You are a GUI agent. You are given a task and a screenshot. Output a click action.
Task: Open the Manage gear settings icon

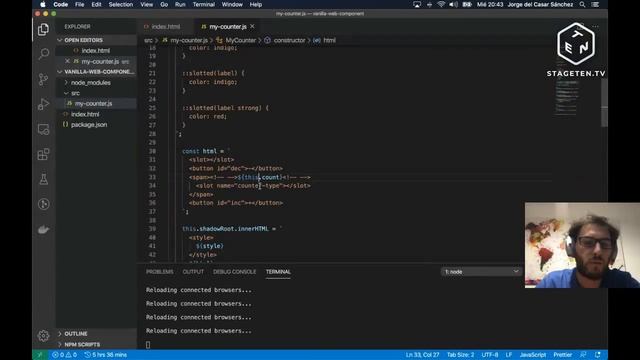(43, 336)
